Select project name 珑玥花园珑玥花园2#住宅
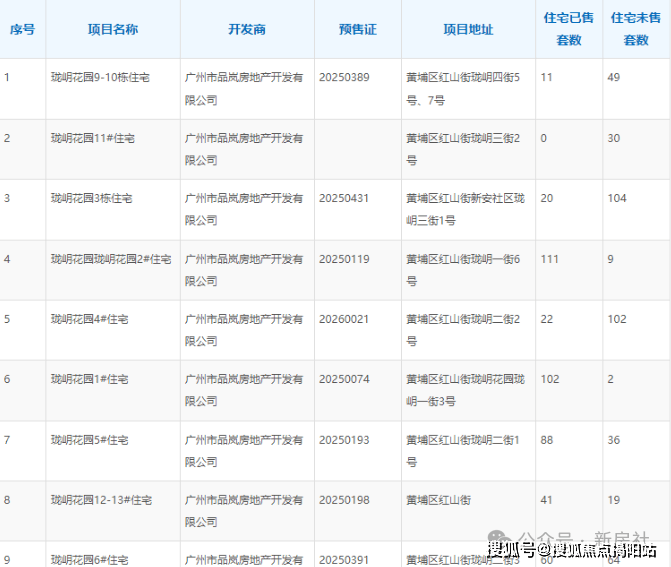 [x=111, y=259]
